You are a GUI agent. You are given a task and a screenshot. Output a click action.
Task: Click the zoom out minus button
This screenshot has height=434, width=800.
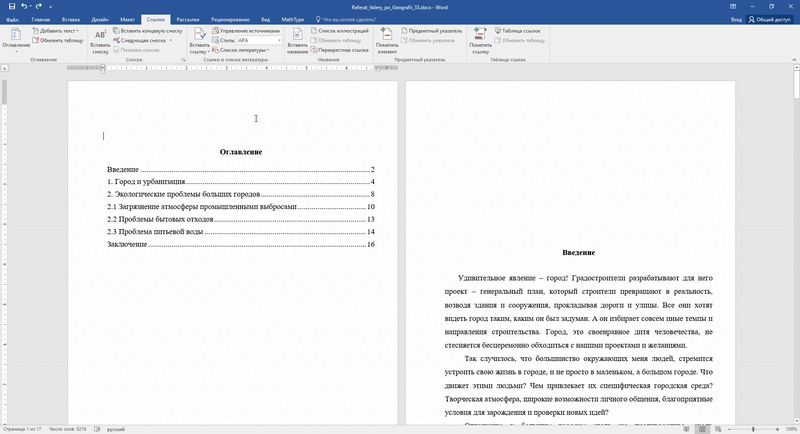point(730,429)
